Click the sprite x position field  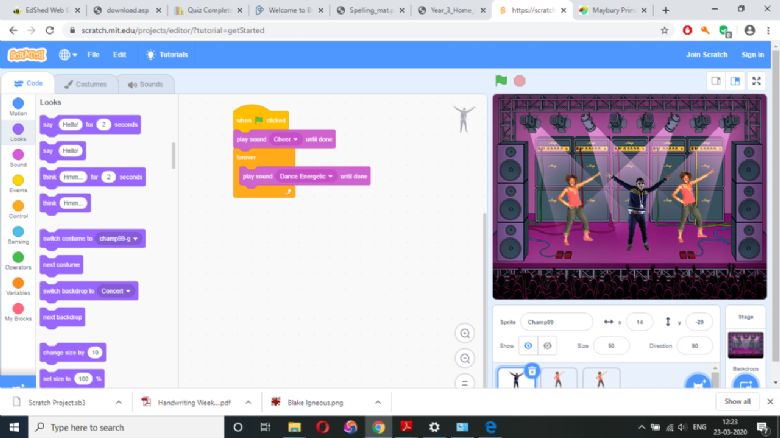[639, 322]
